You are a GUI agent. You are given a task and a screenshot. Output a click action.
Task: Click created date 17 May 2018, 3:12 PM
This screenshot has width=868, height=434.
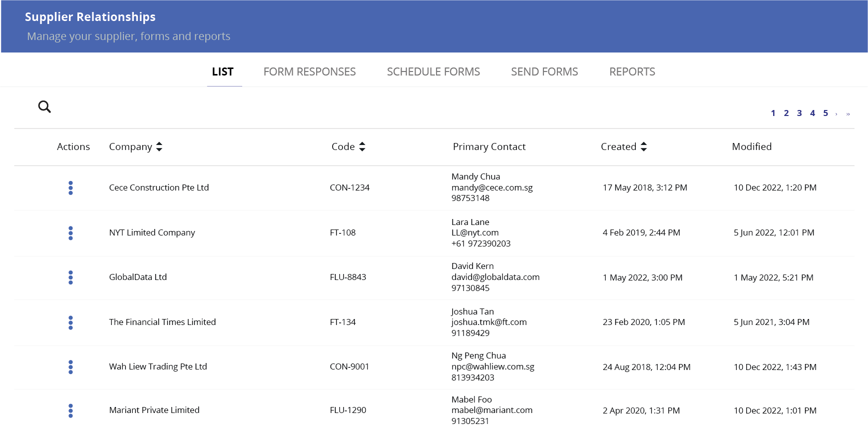[645, 187]
